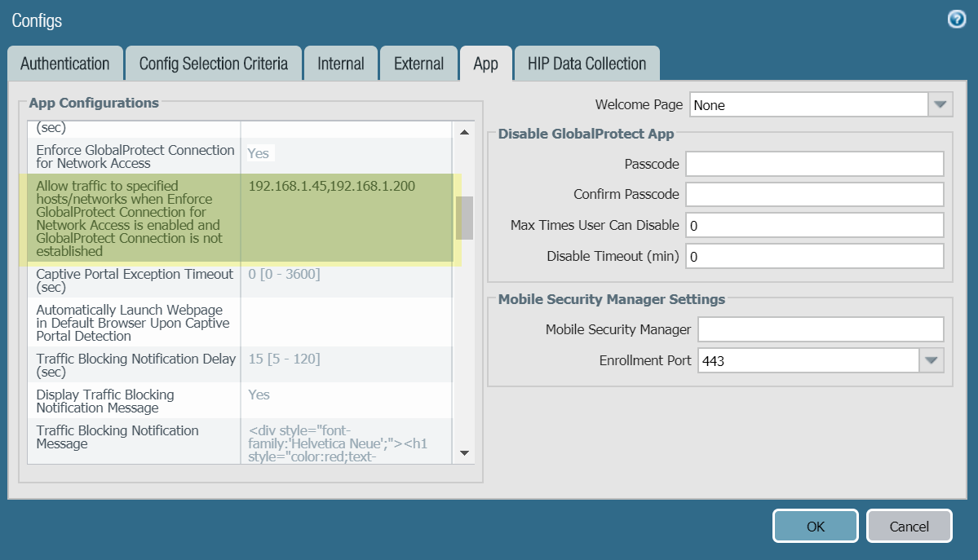Expand the Enrollment Port dropdown

tap(931, 360)
